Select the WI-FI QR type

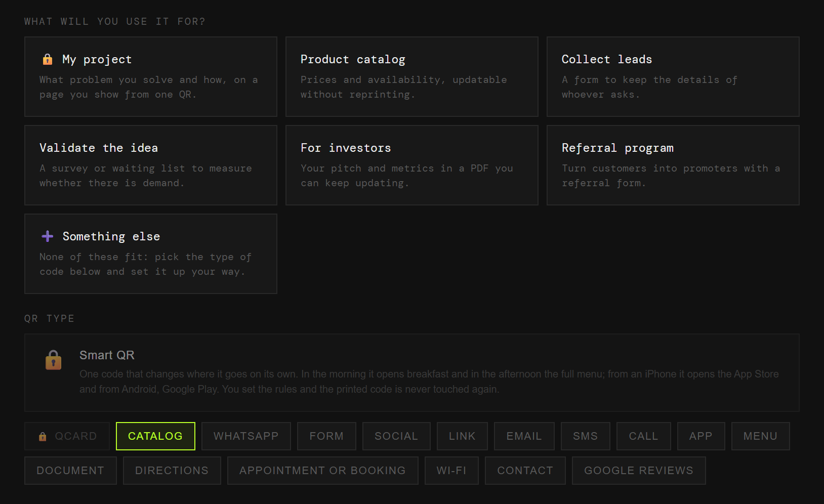coord(451,471)
